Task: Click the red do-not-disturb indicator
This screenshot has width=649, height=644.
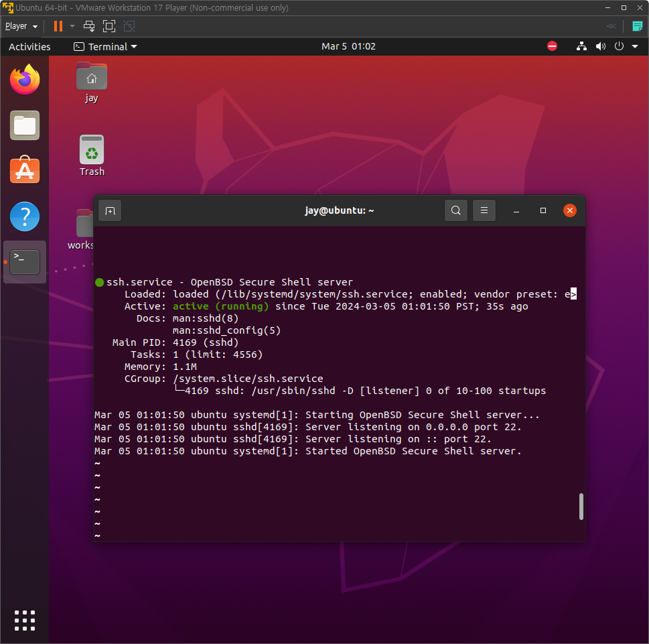Action: click(x=552, y=46)
